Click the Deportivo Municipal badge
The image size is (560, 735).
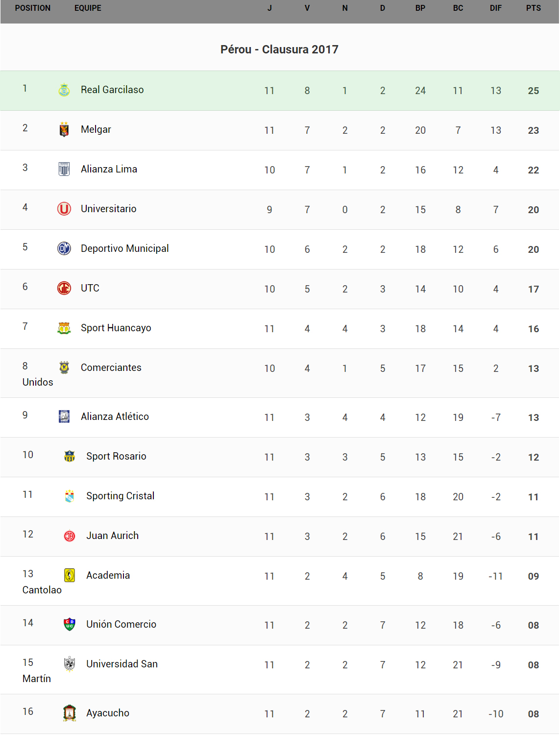pyautogui.click(x=64, y=248)
